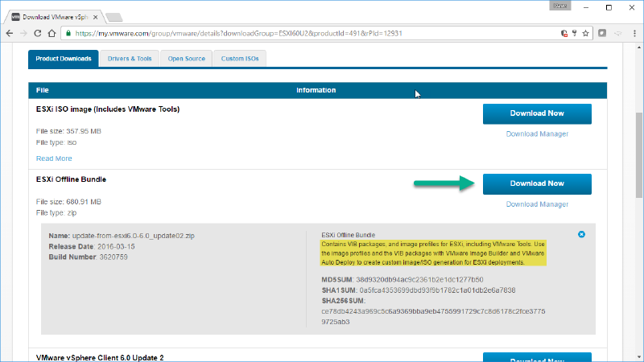Click the scrollbar down arrow
Viewport: 644px width, 362px height.
pyautogui.click(x=638, y=357)
